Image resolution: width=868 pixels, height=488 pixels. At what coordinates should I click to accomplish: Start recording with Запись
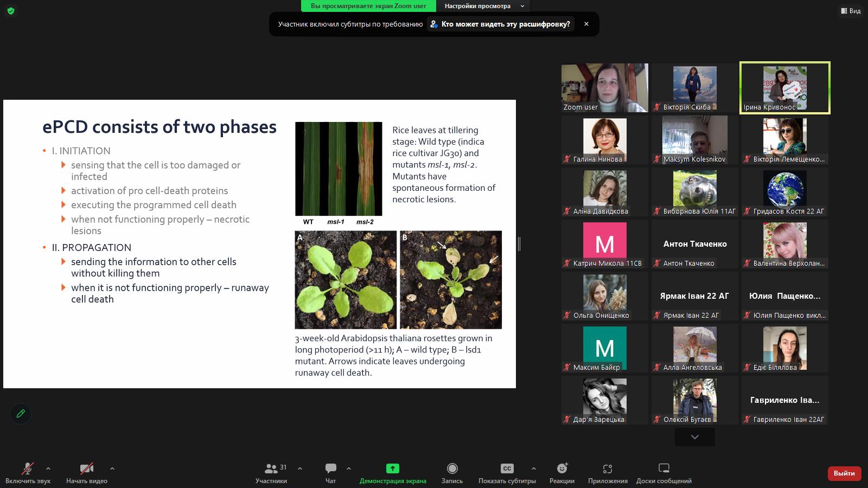tap(452, 473)
